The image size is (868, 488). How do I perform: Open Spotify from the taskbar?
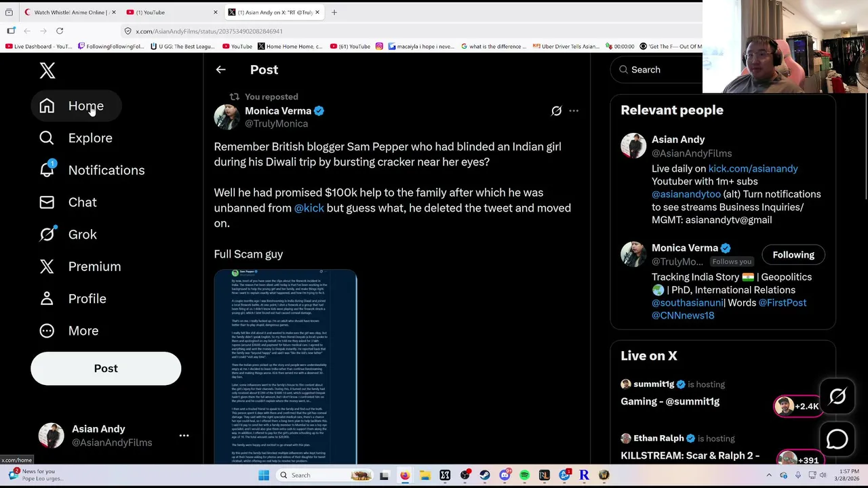click(x=524, y=475)
